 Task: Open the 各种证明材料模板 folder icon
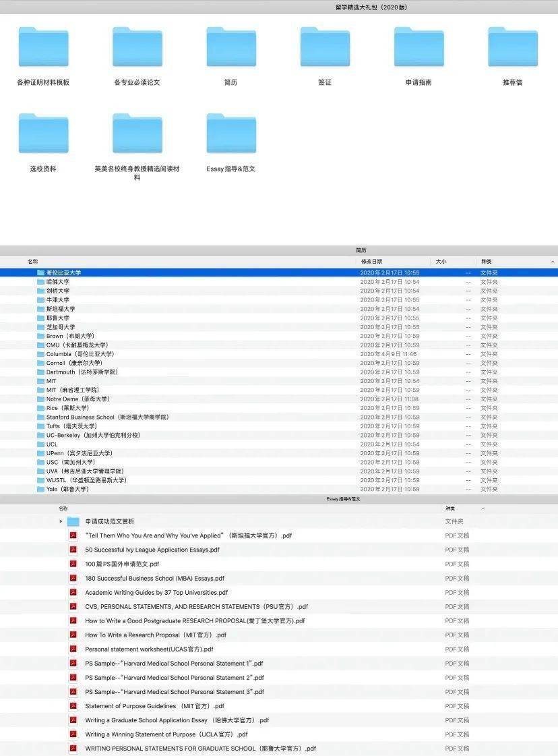43,47
